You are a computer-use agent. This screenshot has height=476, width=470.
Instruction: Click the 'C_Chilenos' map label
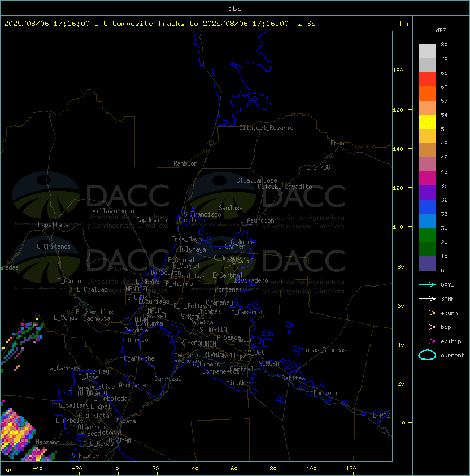click(x=54, y=246)
